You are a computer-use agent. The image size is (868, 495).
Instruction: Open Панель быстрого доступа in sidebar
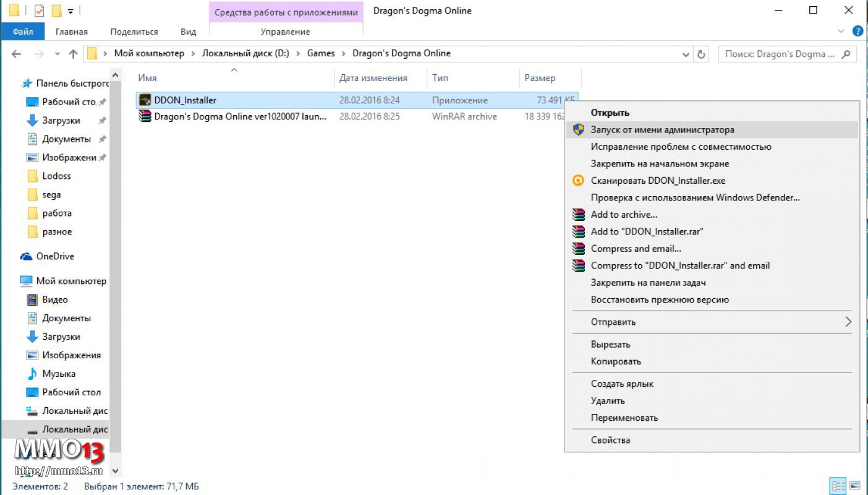72,83
